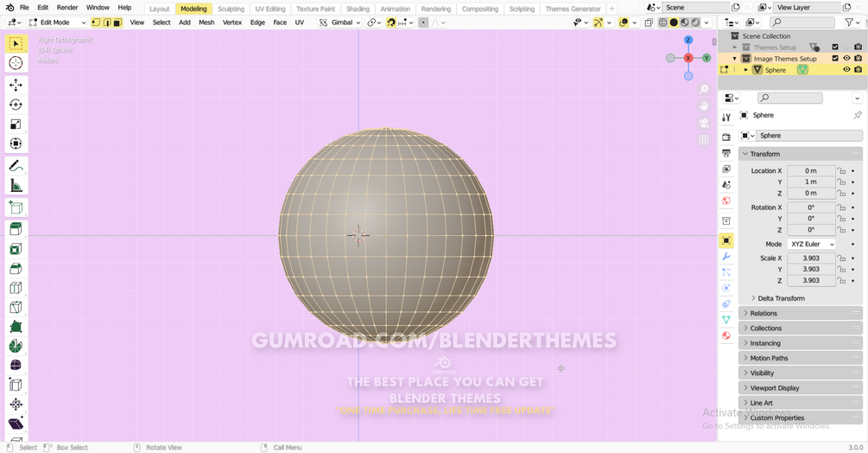Open the World properties tab
The image size is (868, 453).
(x=726, y=201)
